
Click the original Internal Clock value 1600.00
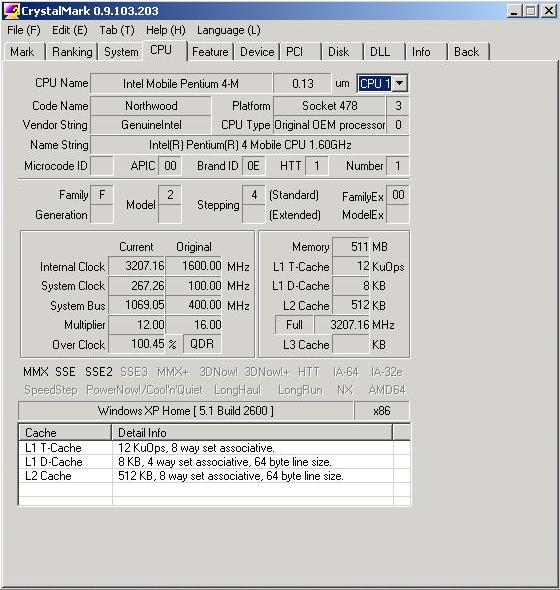pos(194,266)
